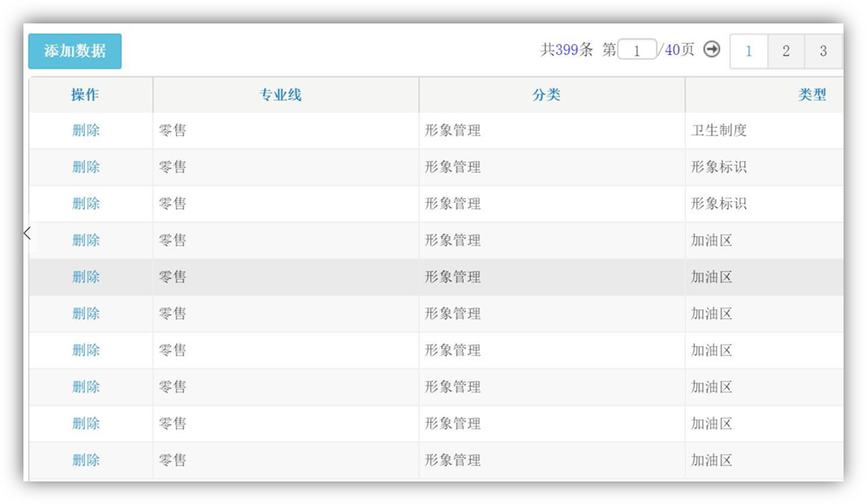867x504 pixels.
Task: Go to page 2 in pagination
Action: coord(786,51)
